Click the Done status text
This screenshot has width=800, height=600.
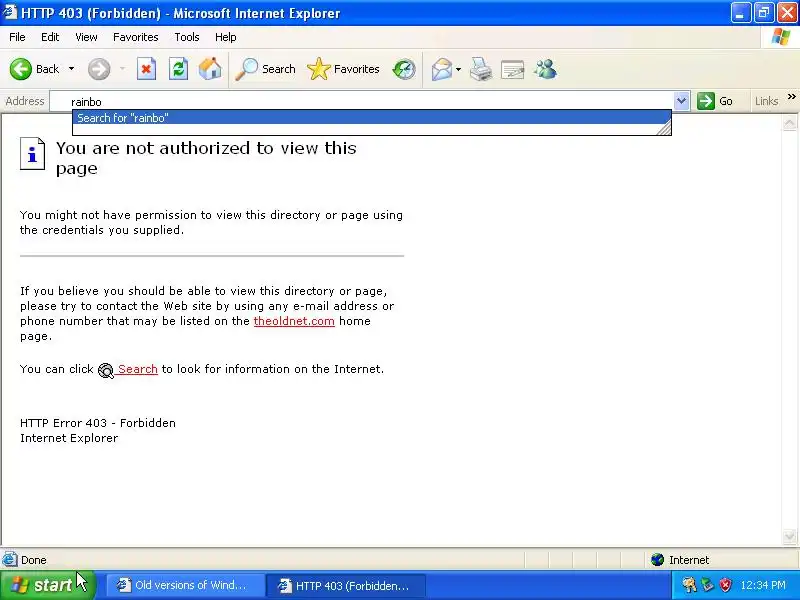tap(34, 560)
